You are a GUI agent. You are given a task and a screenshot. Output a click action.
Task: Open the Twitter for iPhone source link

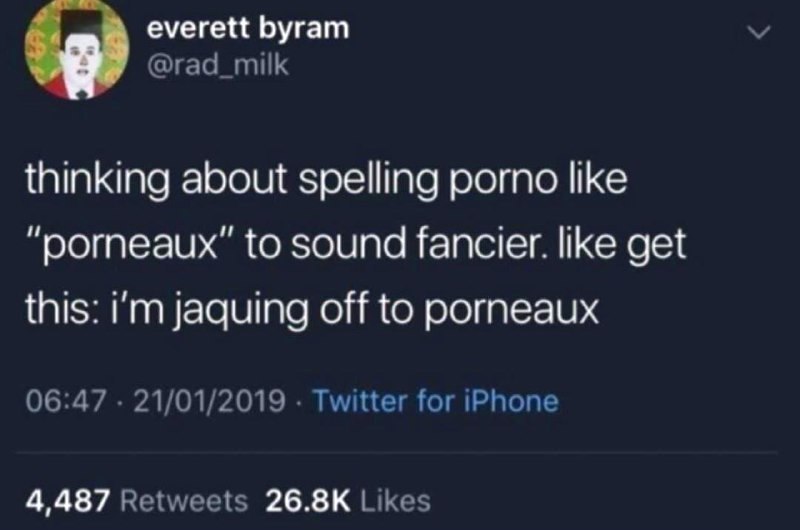pyautogui.click(x=436, y=401)
